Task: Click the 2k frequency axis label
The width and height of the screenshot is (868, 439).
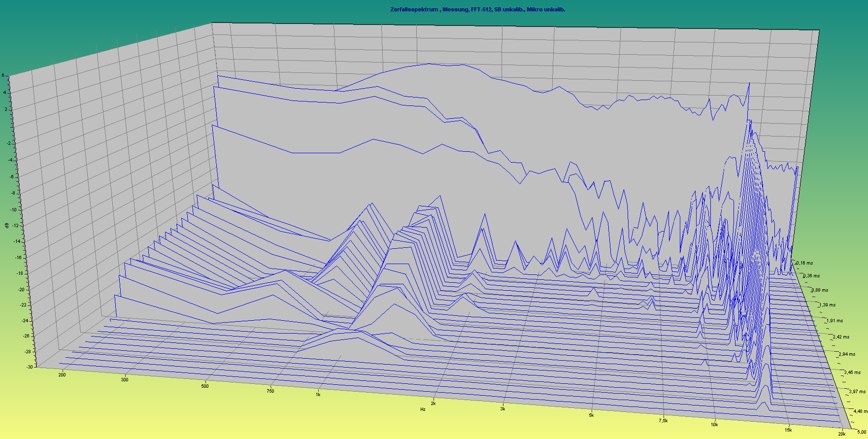Action: click(434, 404)
